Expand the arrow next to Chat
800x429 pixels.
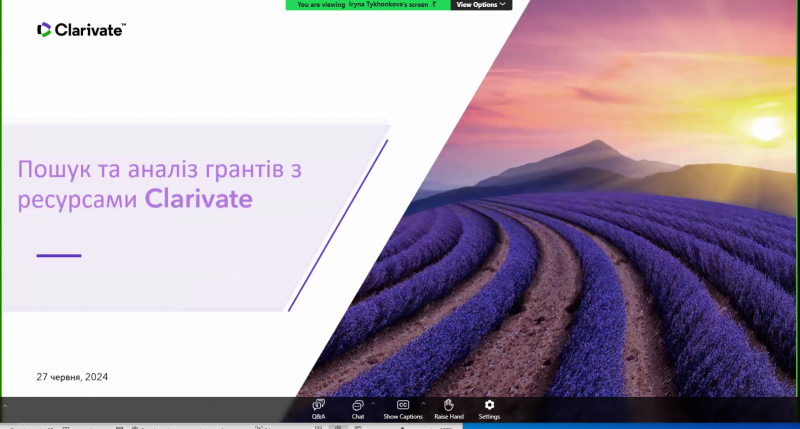pyautogui.click(x=373, y=403)
